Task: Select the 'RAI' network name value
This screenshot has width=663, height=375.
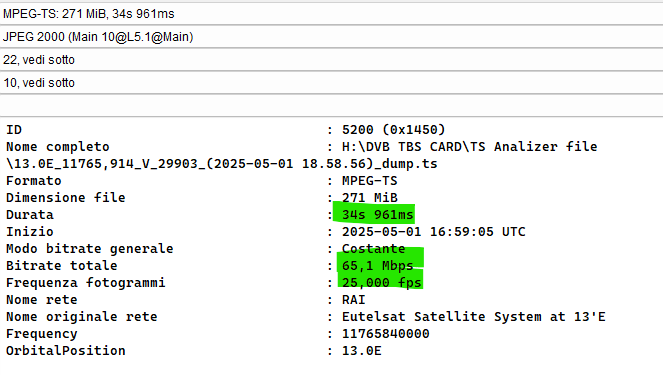Action: [x=353, y=299]
